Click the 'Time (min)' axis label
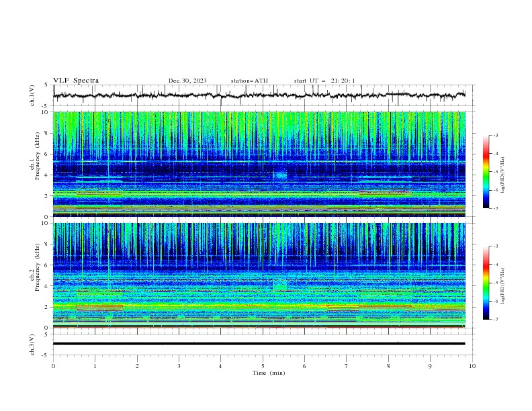Image resolution: width=532 pixels, height=411 pixels. [x=269, y=373]
